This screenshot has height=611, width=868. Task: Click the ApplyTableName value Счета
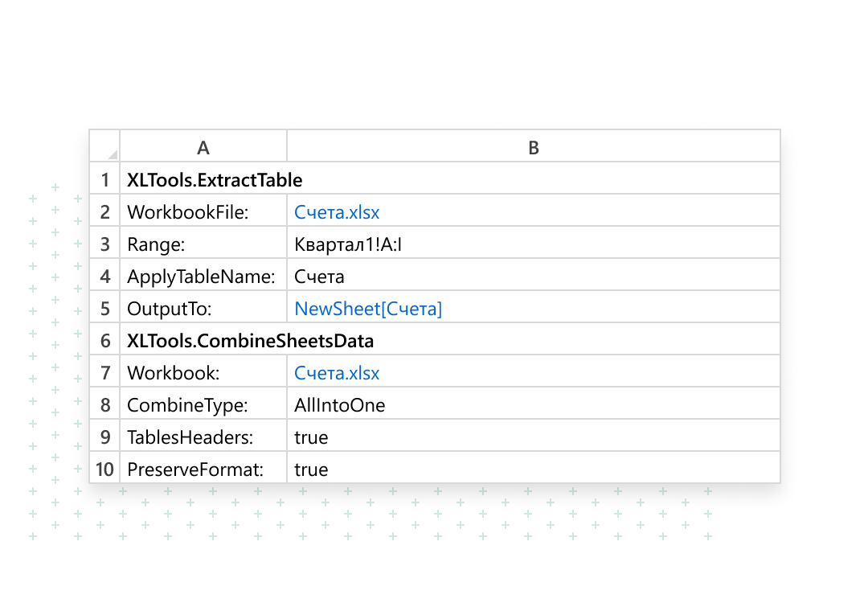coord(319,277)
